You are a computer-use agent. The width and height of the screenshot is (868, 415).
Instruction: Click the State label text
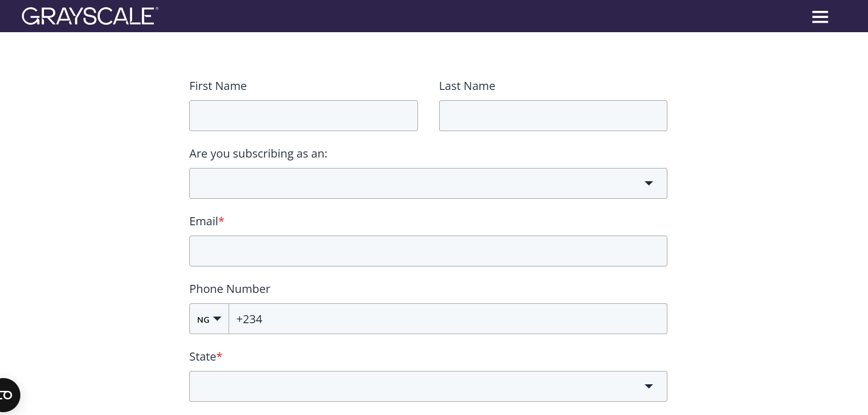[x=203, y=357]
